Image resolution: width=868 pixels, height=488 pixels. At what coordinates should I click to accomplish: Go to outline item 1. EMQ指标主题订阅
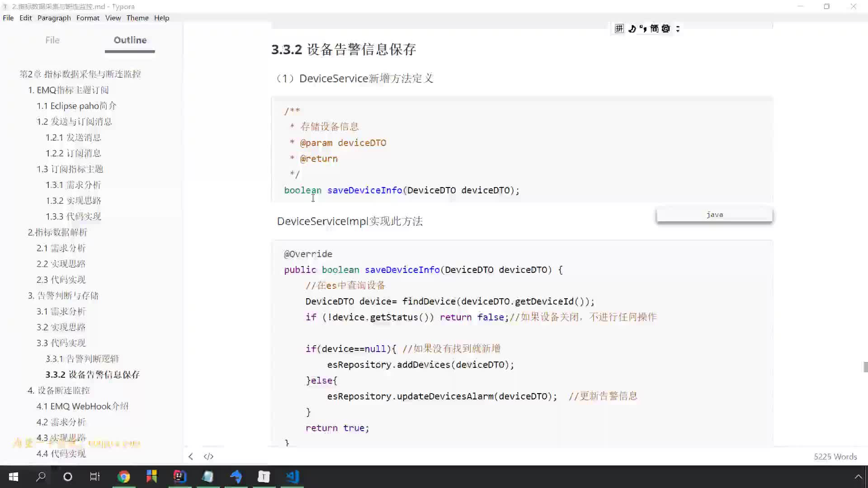click(x=68, y=90)
